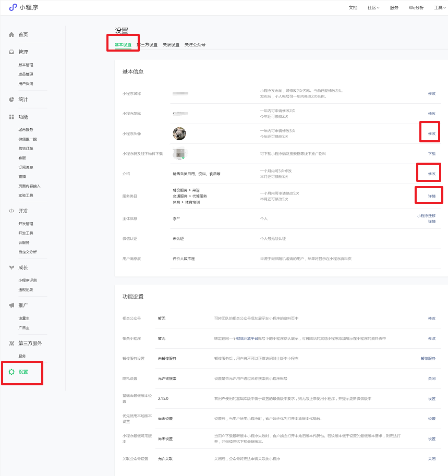The height and width of the screenshot is (476, 448).
Task: Click the sprout icon beside 成长
Action: (11, 267)
